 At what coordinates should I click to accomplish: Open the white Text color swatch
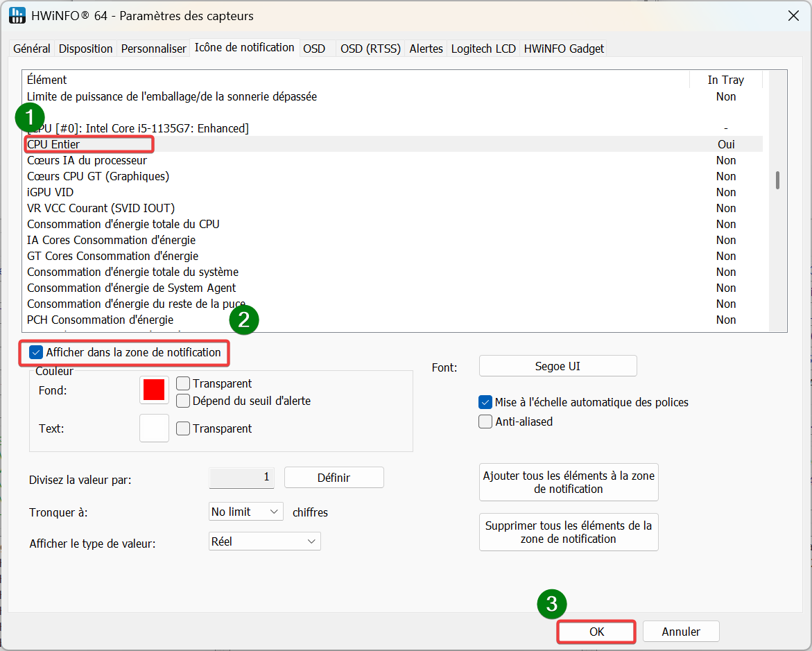point(154,428)
